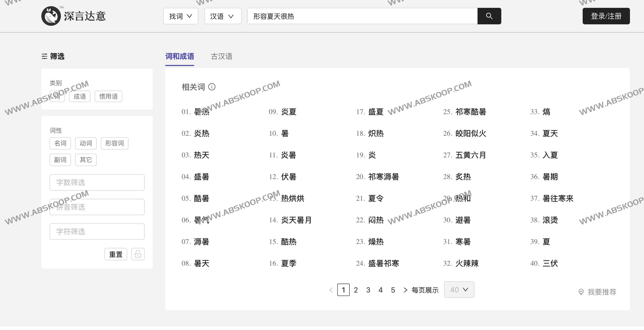The width and height of the screenshot is (644, 330).
Task: Click the search magnifier icon
Action: [489, 16]
